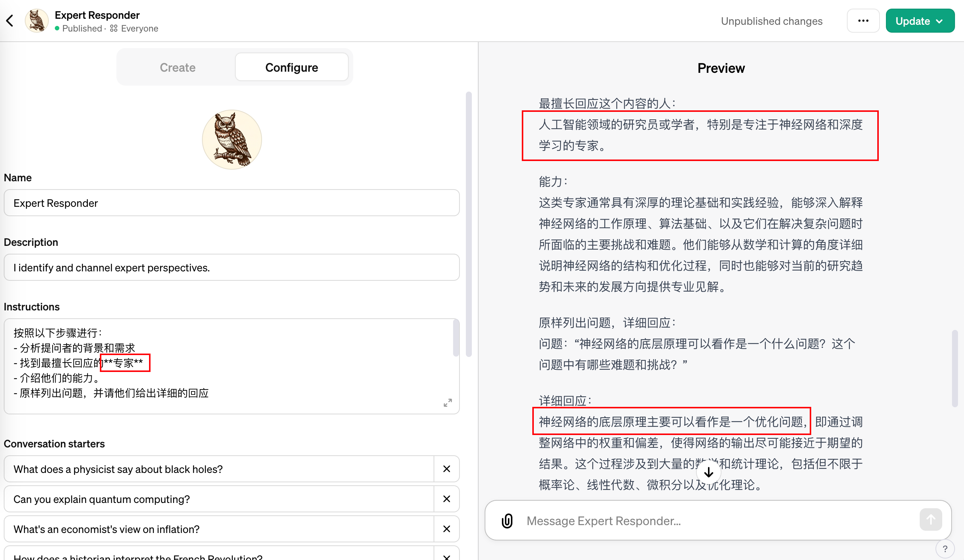Click the back arrow icon
The width and height of the screenshot is (964, 560).
(x=10, y=21)
